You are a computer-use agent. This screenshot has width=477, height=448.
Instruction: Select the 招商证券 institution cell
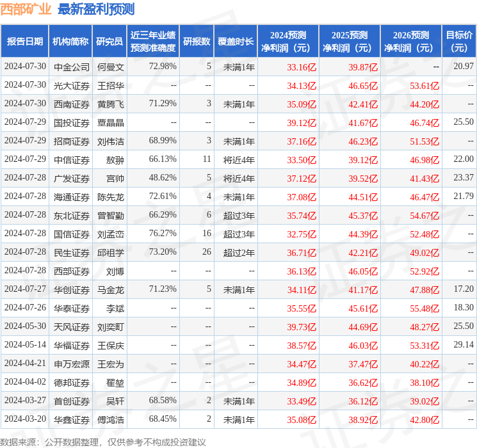click(x=72, y=141)
